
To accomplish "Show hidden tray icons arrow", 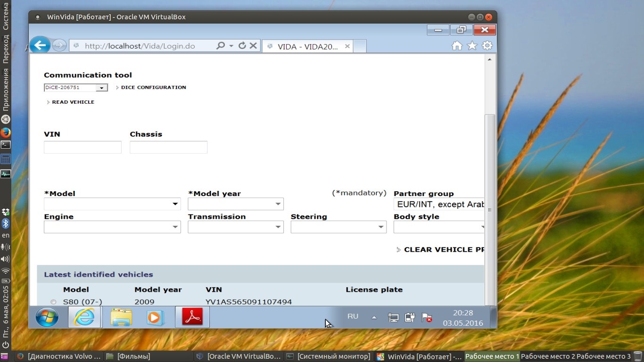I will click(374, 318).
